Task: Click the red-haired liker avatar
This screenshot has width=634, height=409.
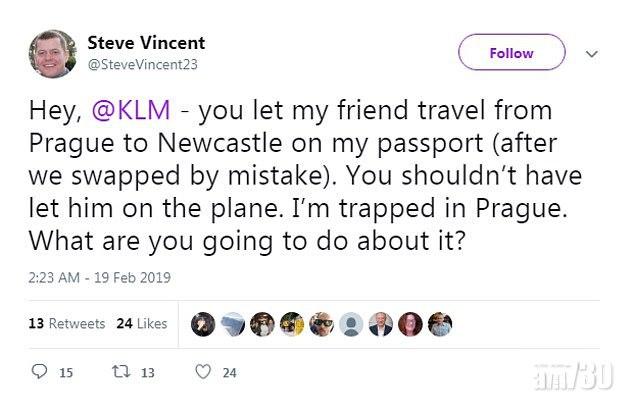Action: (x=410, y=324)
